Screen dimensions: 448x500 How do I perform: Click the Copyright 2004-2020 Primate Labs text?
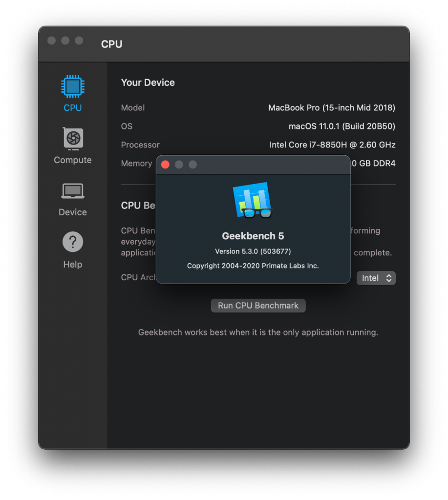pyautogui.click(x=253, y=266)
